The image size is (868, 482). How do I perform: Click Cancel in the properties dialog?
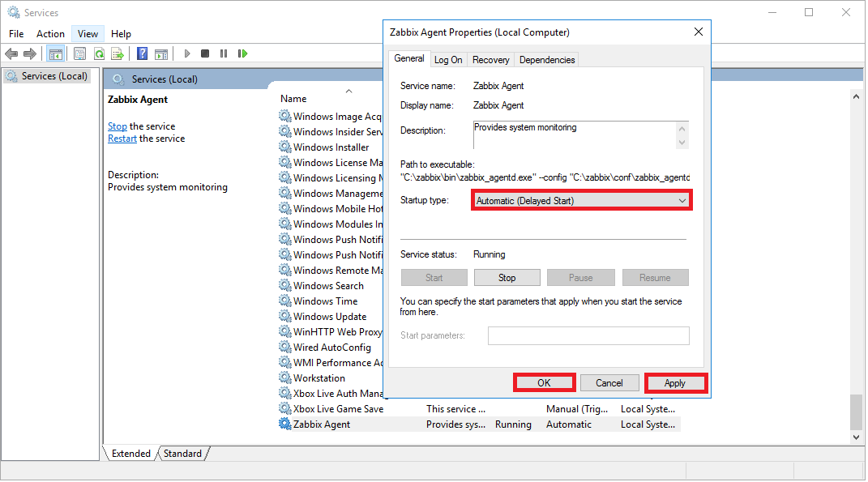click(609, 383)
